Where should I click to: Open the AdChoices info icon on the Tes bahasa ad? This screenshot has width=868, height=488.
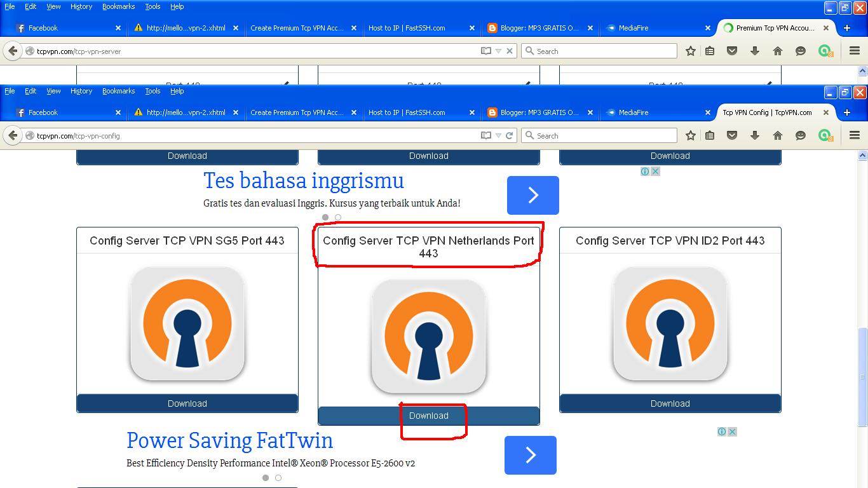[644, 172]
